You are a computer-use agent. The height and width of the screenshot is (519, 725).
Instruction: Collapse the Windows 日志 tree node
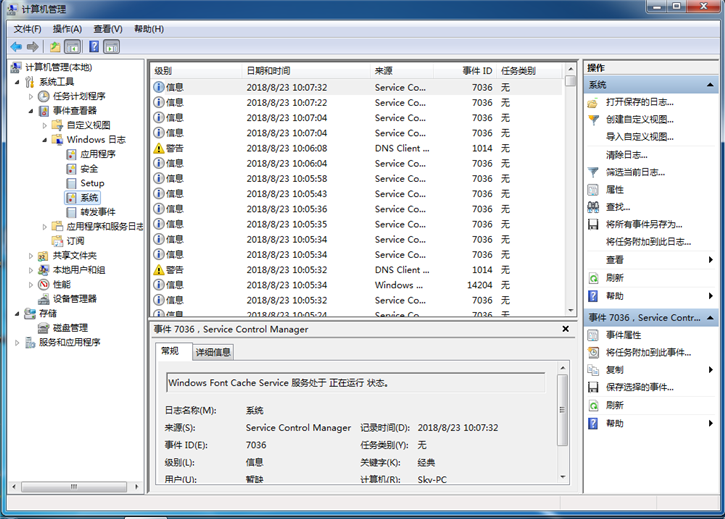[57, 140]
